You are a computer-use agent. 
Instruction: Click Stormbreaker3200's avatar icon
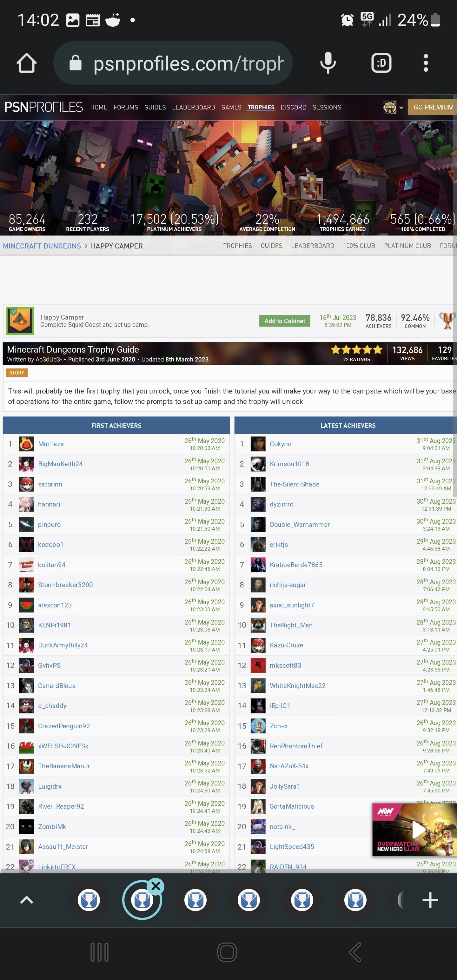[x=26, y=585]
